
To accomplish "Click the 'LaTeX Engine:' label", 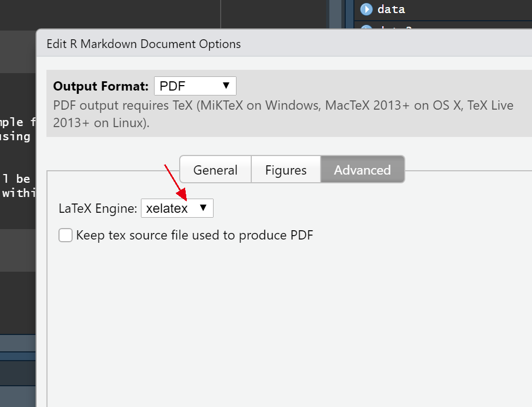I will (98, 208).
